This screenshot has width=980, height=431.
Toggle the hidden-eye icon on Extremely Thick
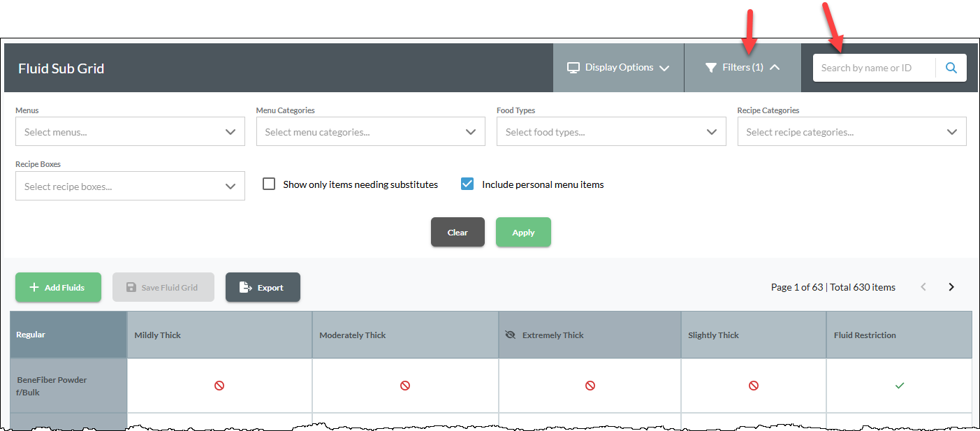pos(510,334)
